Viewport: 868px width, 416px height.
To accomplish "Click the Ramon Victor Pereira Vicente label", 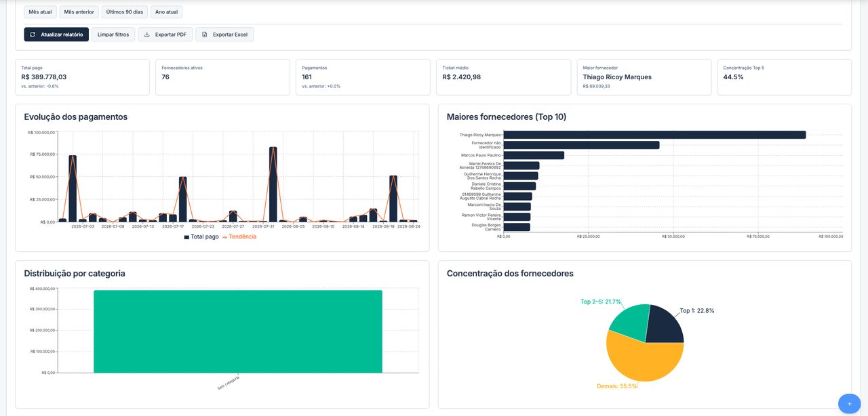I will [481, 217].
